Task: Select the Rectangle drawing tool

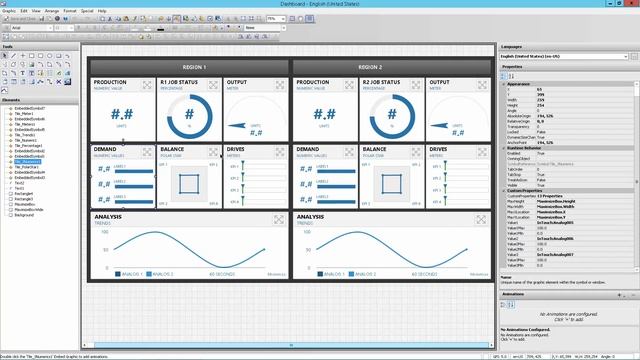Action: [31, 56]
